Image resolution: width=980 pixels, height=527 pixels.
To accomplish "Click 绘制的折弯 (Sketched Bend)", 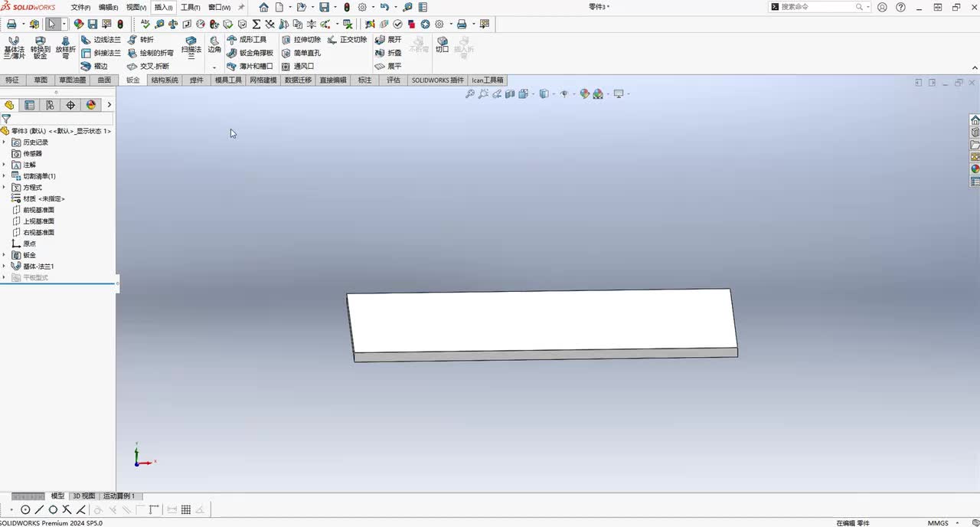I will pos(150,53).
